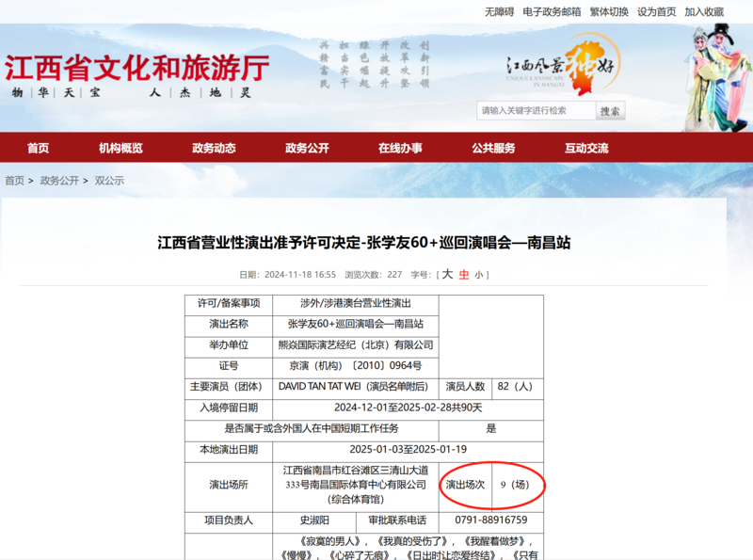Open the 政务公开 navigation menu

click(307, 148)
